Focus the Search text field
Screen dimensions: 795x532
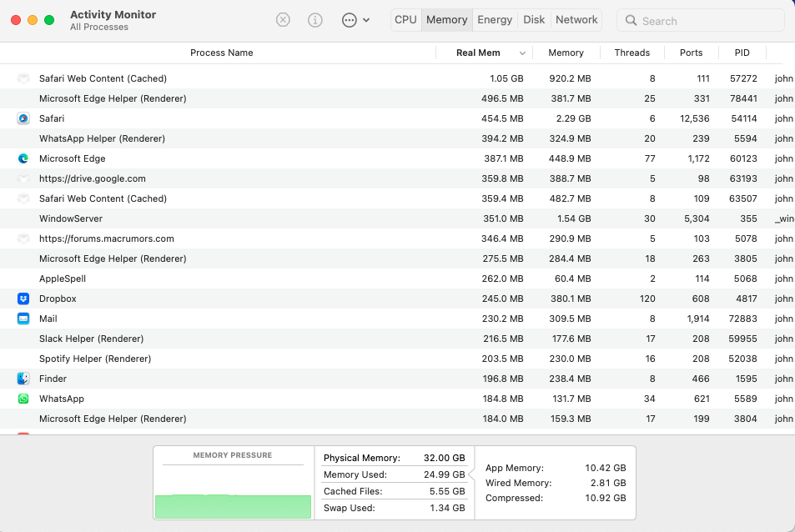pos(700,20)
